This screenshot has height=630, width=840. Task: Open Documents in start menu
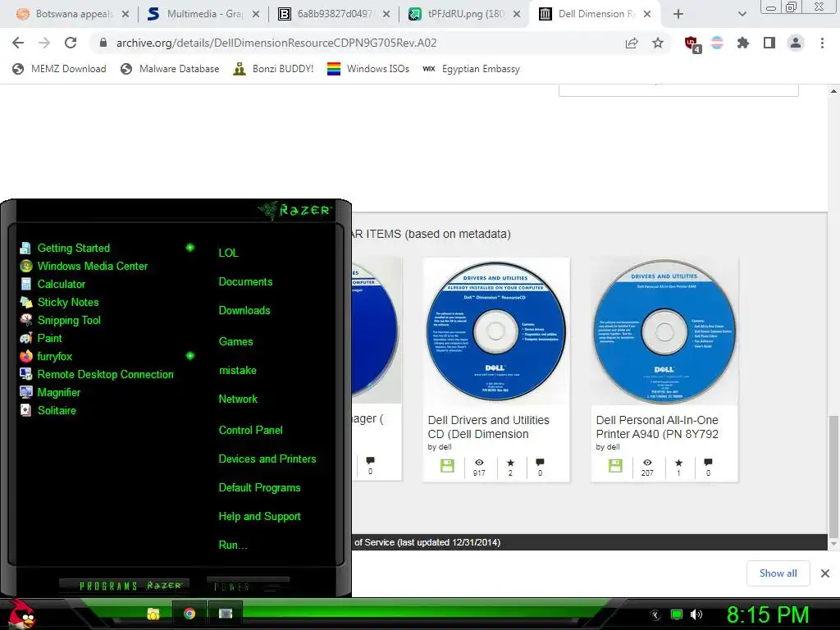(x=245, y=282)
